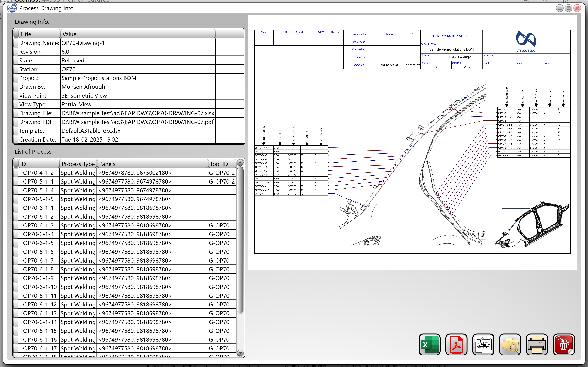Screen dimensions: 588x367
Task: Click the Process Drawing Info app logo
Action: point(12,8)
